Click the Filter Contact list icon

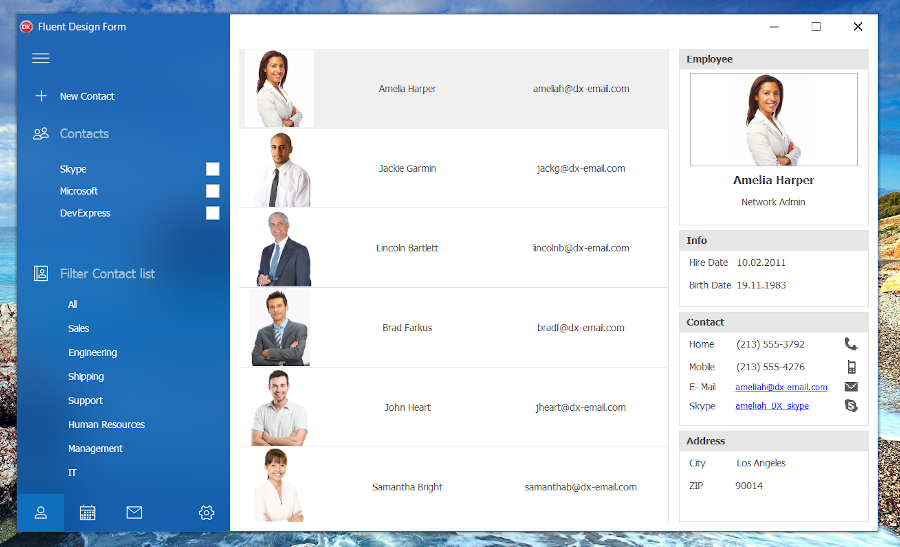pos(41,273)
